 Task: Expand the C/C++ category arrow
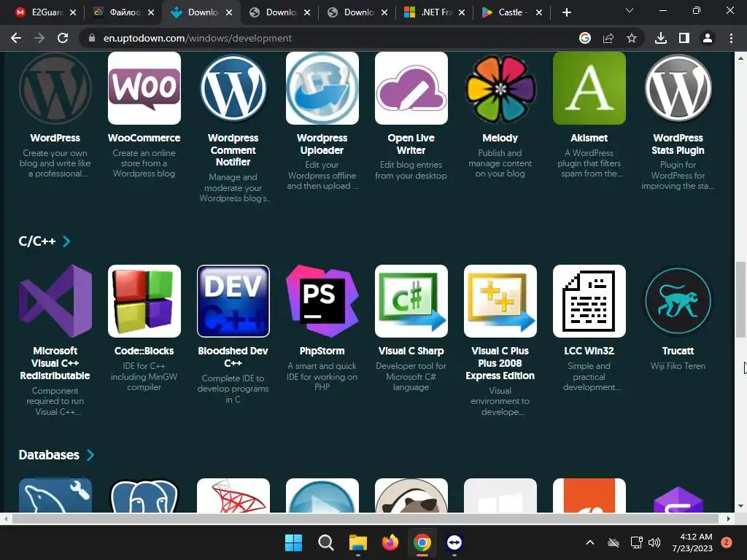click(x=66, y=241)
